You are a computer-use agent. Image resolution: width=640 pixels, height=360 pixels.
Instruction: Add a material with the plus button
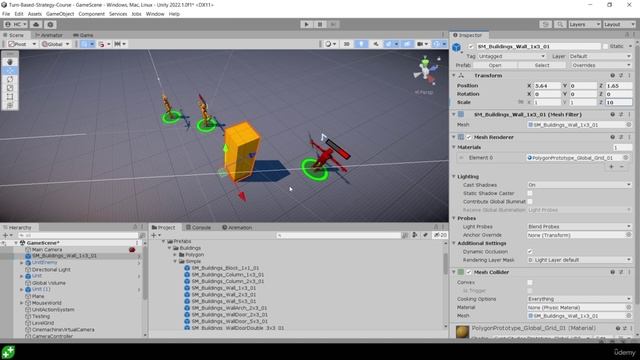point(611,167)
